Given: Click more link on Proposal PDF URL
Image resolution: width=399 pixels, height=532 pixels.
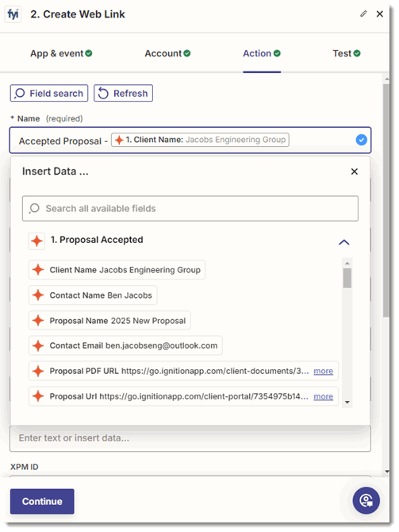Looking at the screenshot, I should [324, 371].
